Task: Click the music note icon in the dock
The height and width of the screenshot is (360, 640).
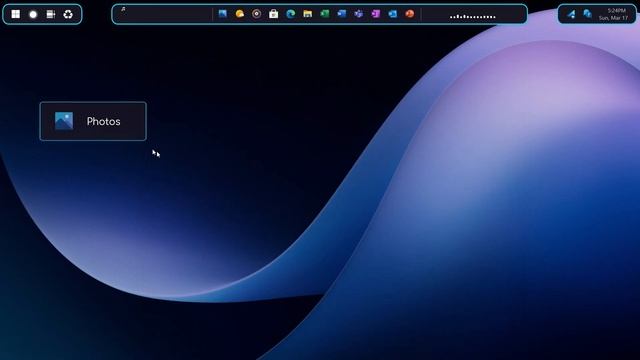Action: click(123, 9)
